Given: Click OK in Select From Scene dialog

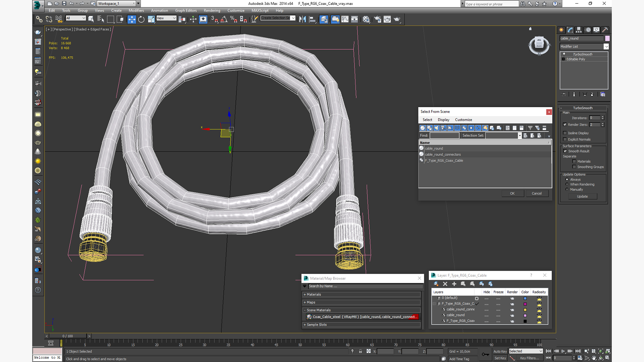Looking at the screenshot, I should [x=512, y=193].
